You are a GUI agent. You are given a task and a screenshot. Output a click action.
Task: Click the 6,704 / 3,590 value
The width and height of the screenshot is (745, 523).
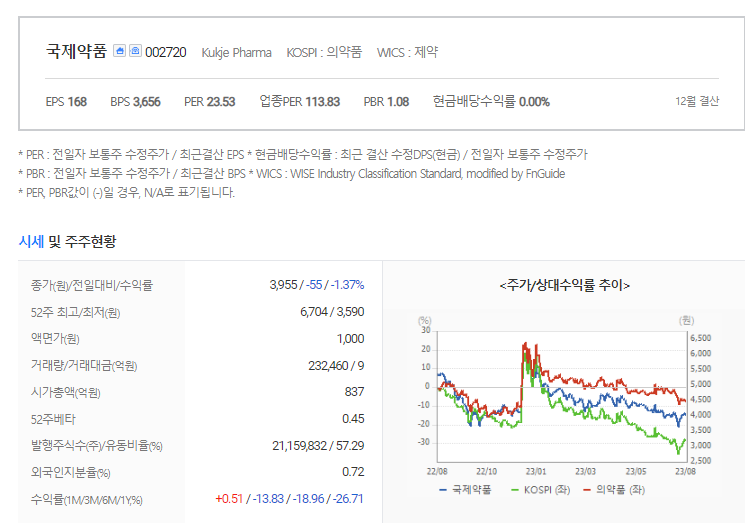[x=332, y=312]
